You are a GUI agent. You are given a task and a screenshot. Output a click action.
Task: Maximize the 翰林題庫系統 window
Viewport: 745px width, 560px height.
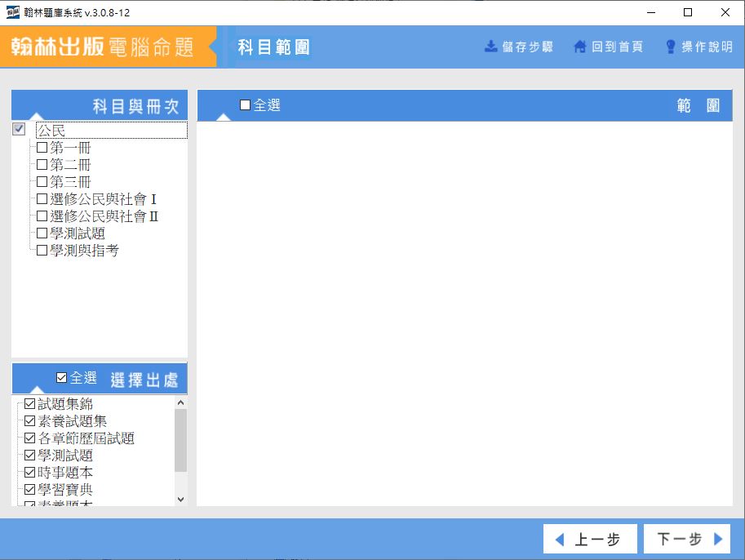pyautogui.click(x=688, y=12)
